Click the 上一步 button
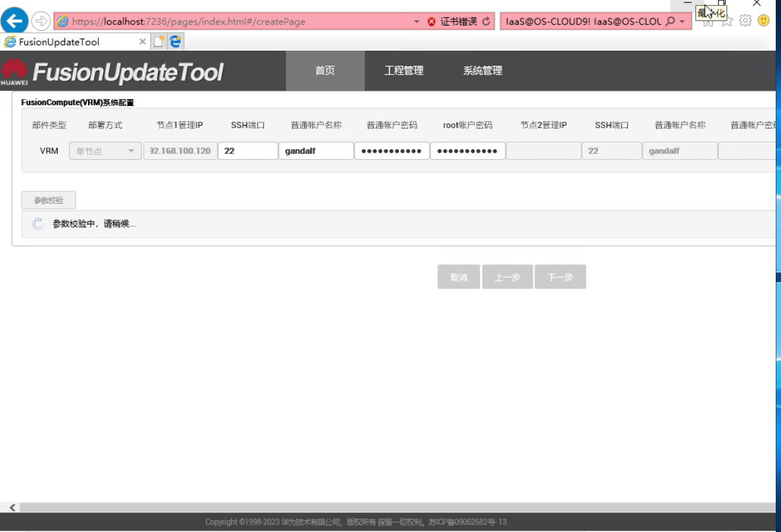 coord(508,277)
